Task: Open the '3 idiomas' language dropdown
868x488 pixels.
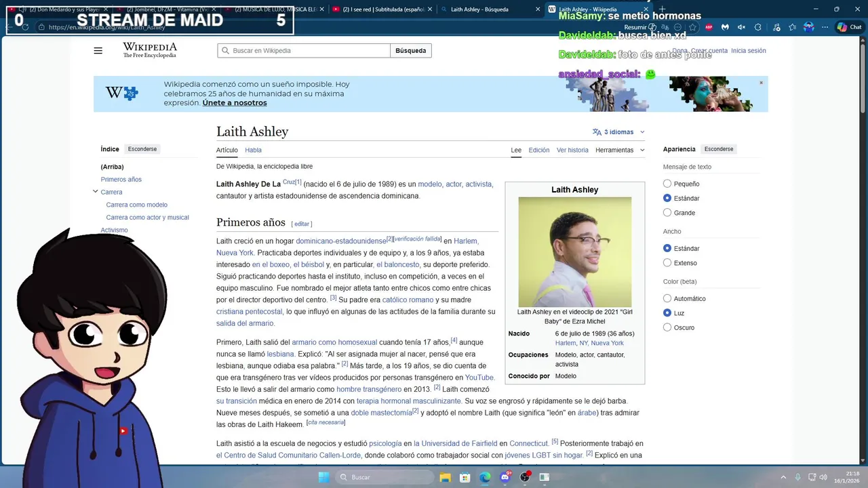Action: pyautogui.click(x=618, y=132)
